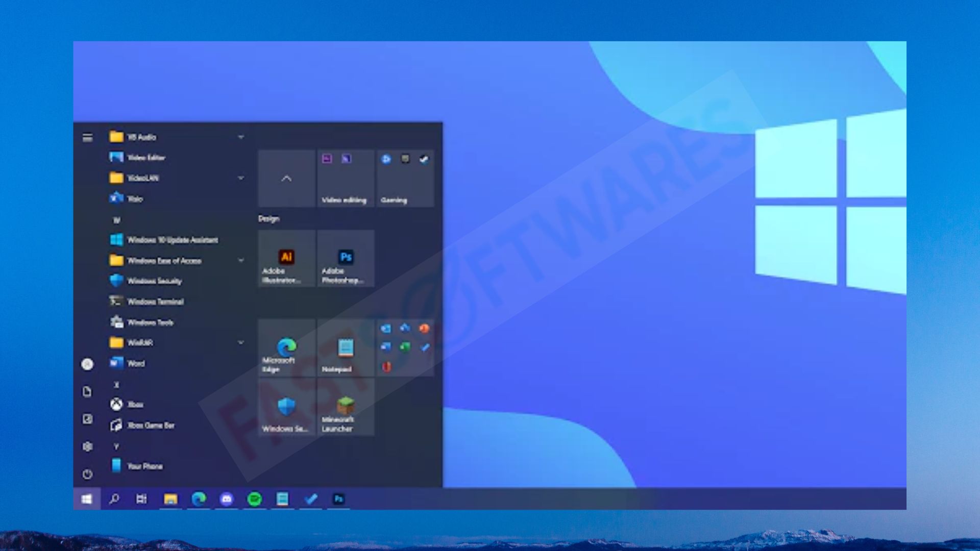Expand the VB Audio folder chevron

point(241,137)
